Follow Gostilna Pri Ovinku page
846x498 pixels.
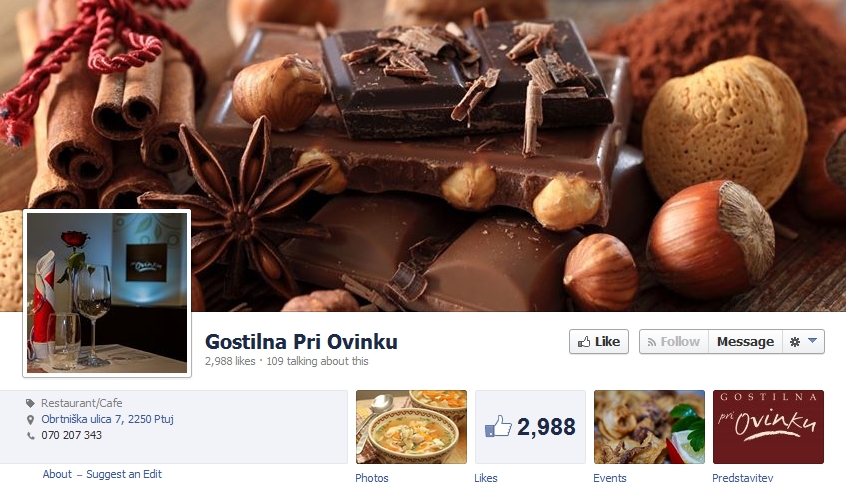[x=674, y=342]
